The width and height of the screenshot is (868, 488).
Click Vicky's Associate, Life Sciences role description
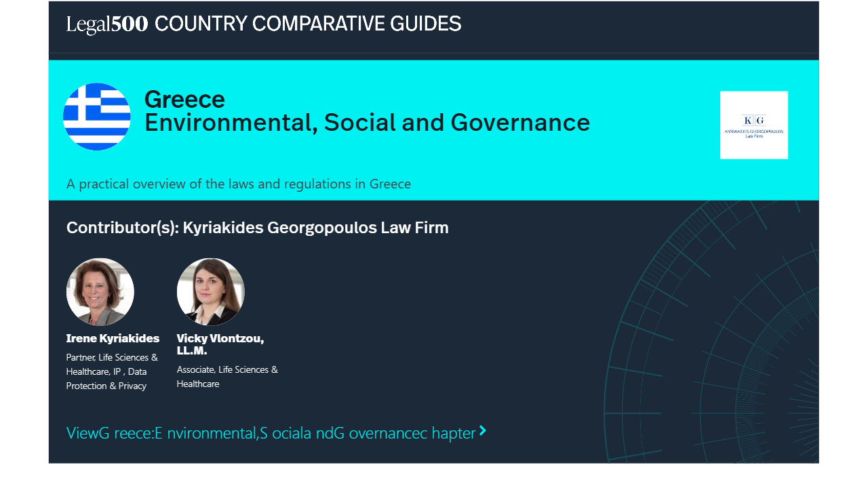click(227, 376)
